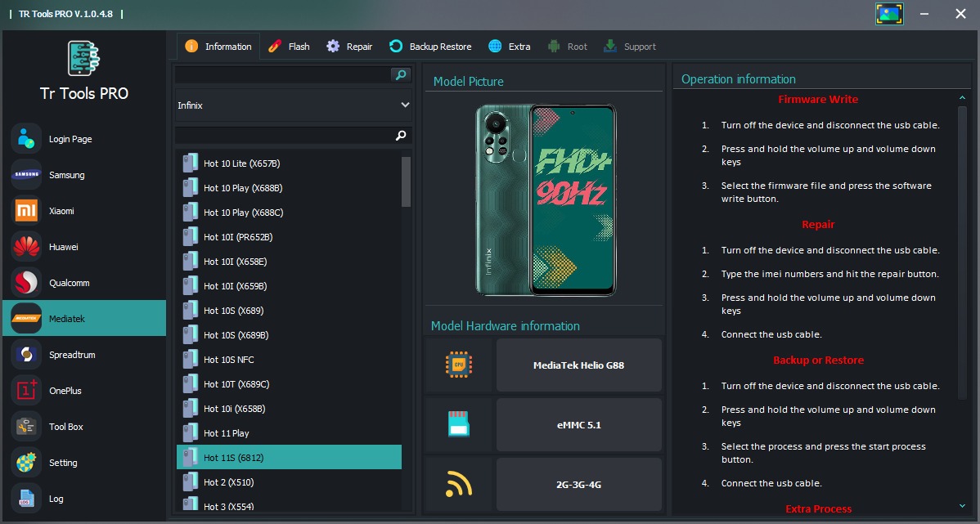Screen dimensions: 980x524
Task: Click the 2G-3G-4G network button
Action: [578, 485]
